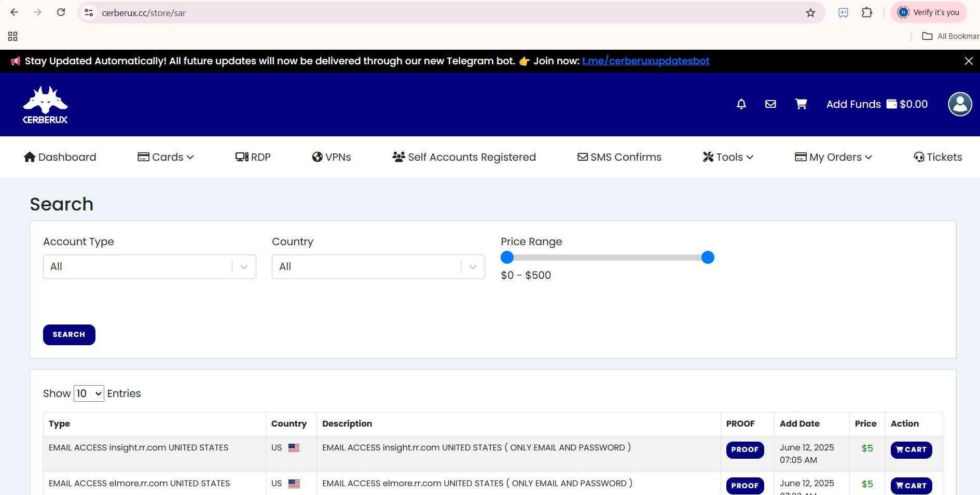The width and height of the screenshot is (980, 495).
Task: Go back using the browser back arrow
Action: (15, 12)
